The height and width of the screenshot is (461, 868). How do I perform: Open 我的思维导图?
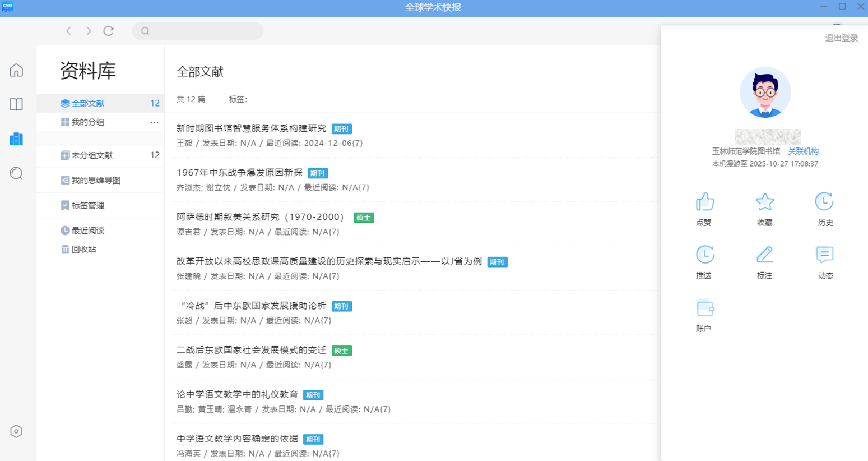[101, 181]
